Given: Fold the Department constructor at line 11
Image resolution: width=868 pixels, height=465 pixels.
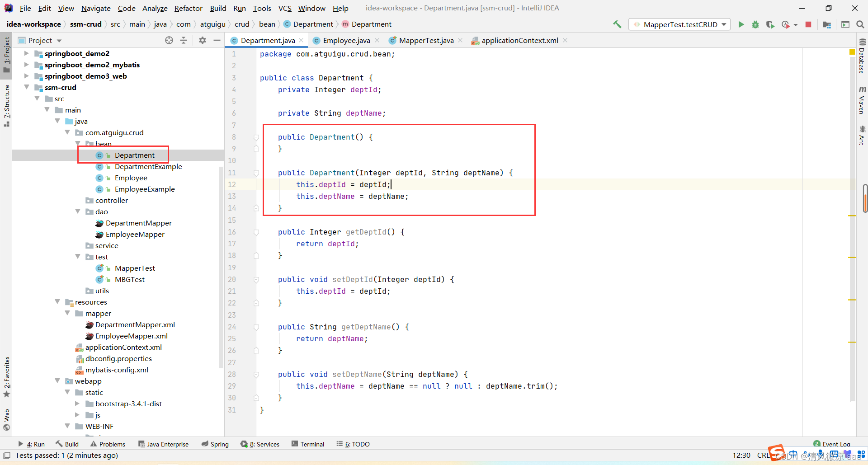Looking at the screenshot, I should tap(256, 173).
